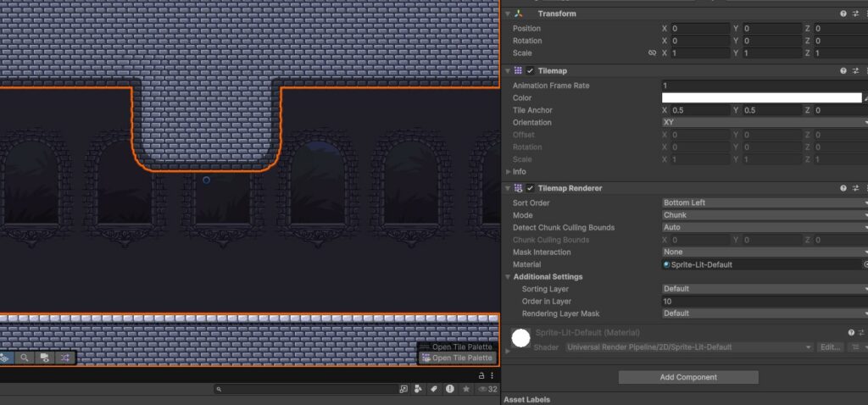868x405 pixels.
Task: Open the shader list options icon next to Edit
Action: pyautogui.click(x=856, y=347)
